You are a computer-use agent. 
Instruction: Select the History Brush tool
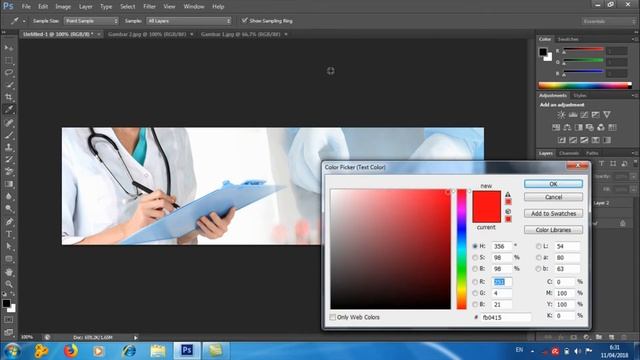point(9,159)
